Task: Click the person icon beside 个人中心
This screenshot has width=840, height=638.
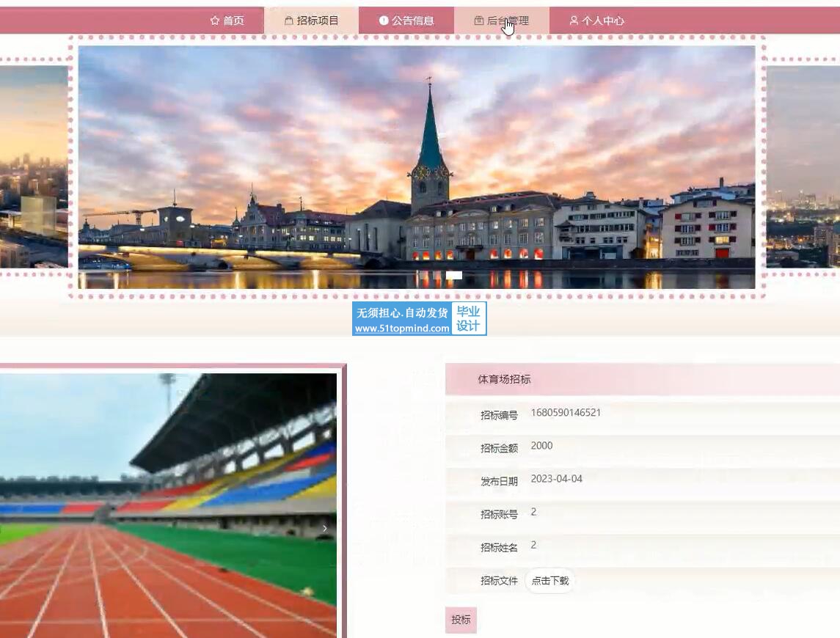Action: pyautogui.click(x=574, y=21)
